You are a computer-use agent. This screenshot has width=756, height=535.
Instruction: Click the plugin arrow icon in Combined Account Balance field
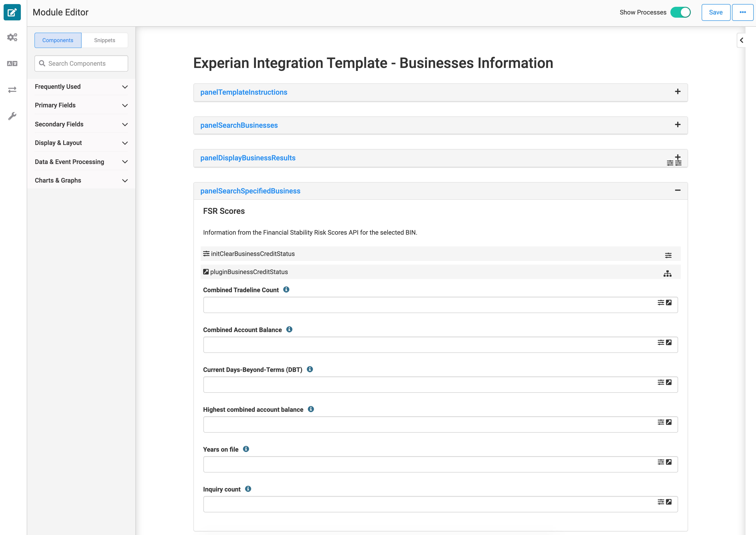coord(669,342)
